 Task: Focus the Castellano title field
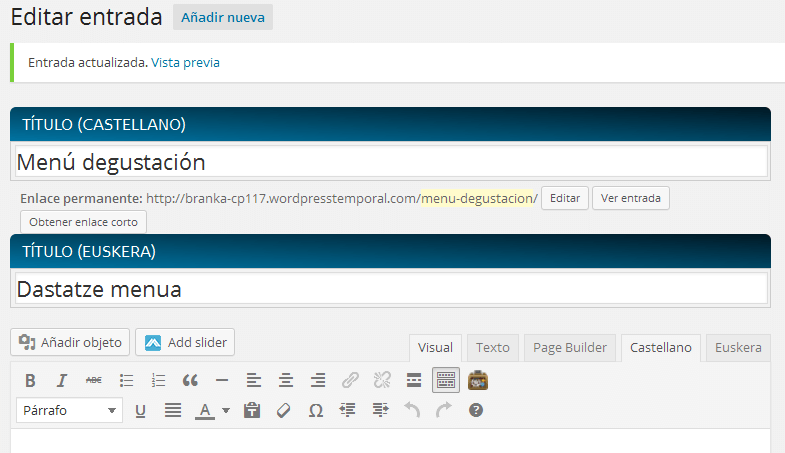(391, 162)
